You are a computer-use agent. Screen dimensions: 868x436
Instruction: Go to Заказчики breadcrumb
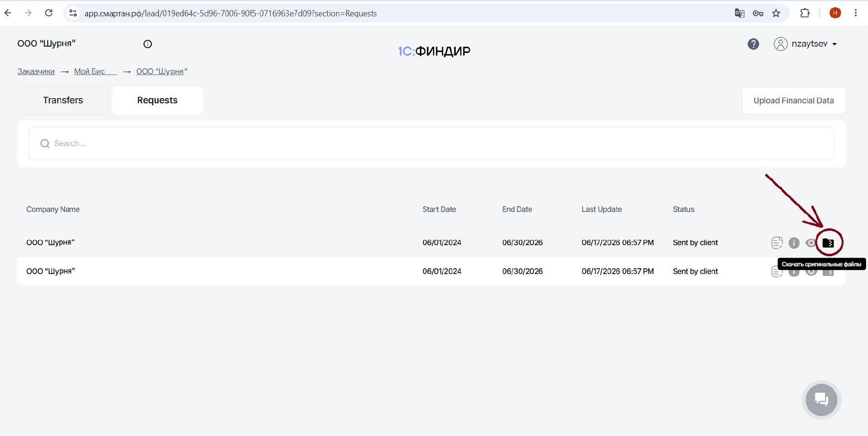click(36, 71)
